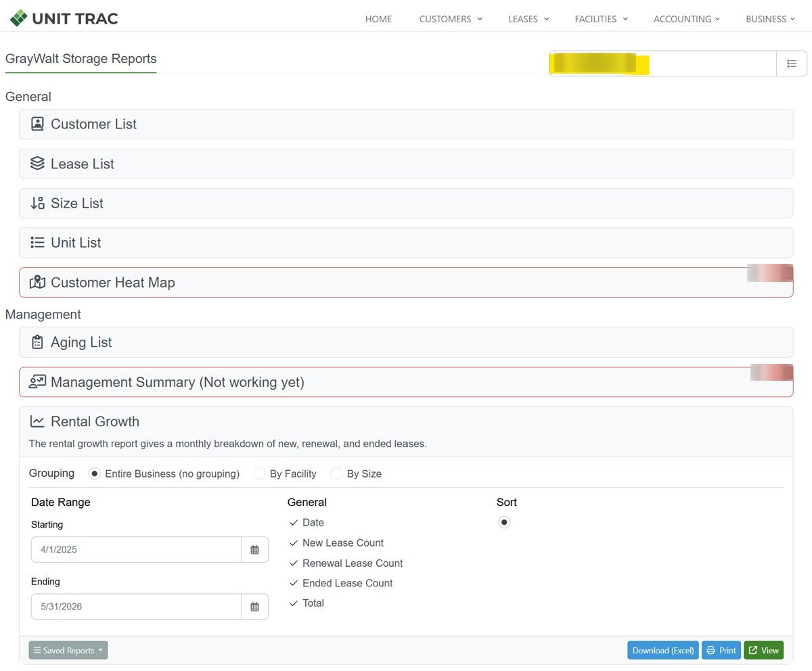Go to the Home menu item
Viewport: 812px width, 671px height.
(x=378, y=19)
